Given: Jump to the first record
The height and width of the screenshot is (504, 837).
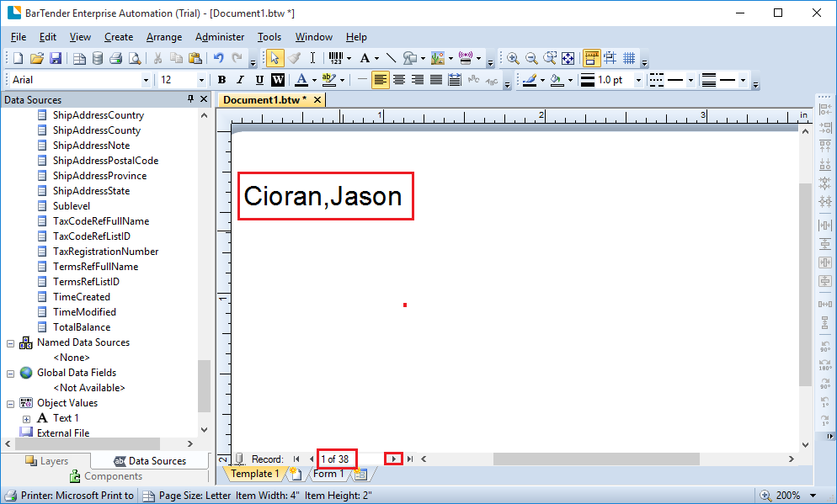Looking at the screenshot, I should coord(296,459).
